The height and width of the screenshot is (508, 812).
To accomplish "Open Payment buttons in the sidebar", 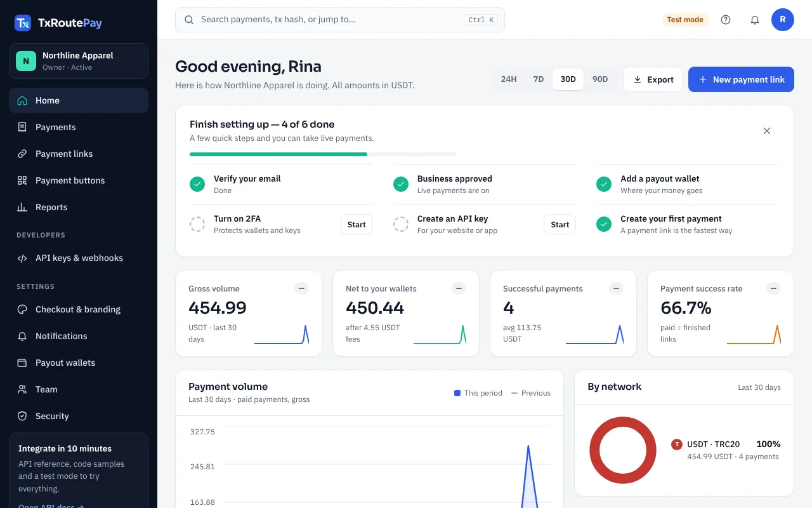I will pyautogui.click(x=79, y=180).
